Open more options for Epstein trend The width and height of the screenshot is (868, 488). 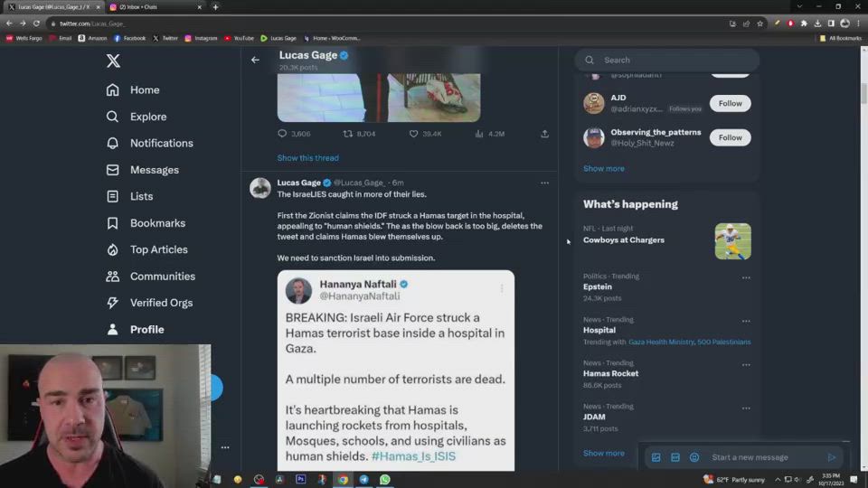pos(746,277)
